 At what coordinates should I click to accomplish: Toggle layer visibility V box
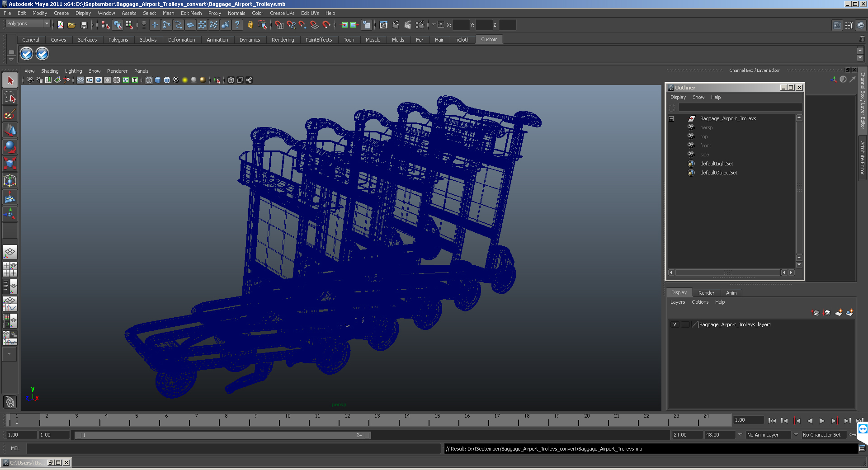click(675, 324)
